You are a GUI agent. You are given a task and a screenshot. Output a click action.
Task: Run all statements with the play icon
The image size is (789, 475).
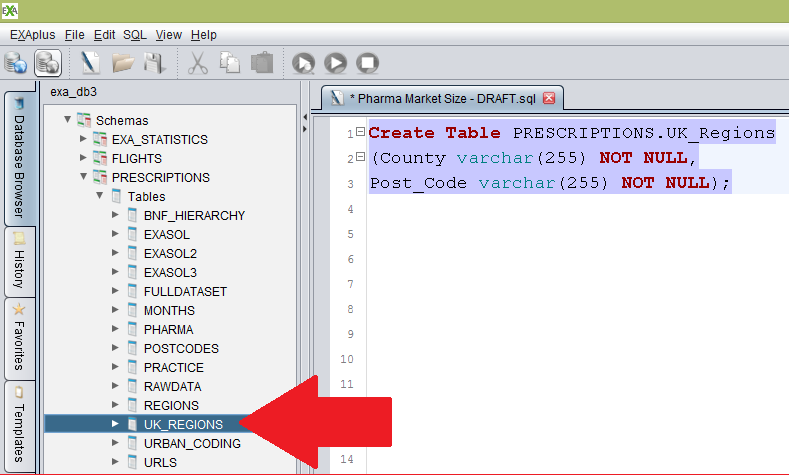click(x=336, y=63)
